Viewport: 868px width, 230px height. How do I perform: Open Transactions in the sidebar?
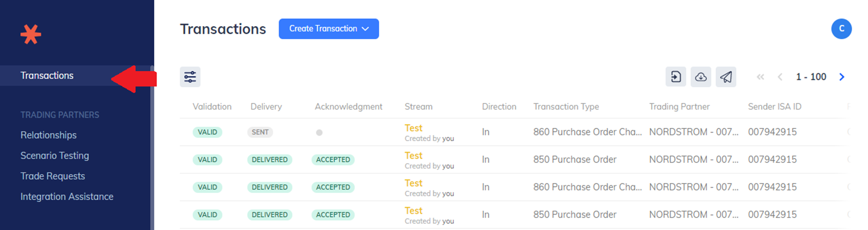[x=47, y=76]
